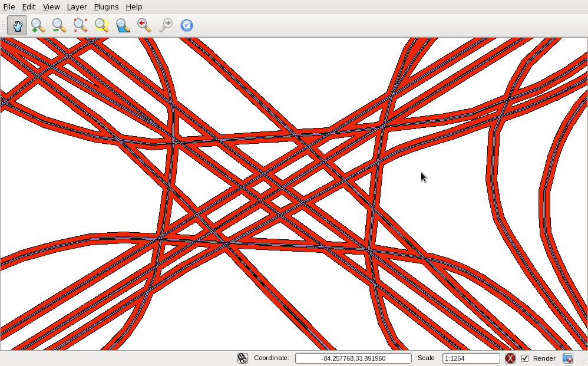The width and height of the screenshot is (588, 366).
Task: Expand the View menu
Action: click(x=51, y=6)
